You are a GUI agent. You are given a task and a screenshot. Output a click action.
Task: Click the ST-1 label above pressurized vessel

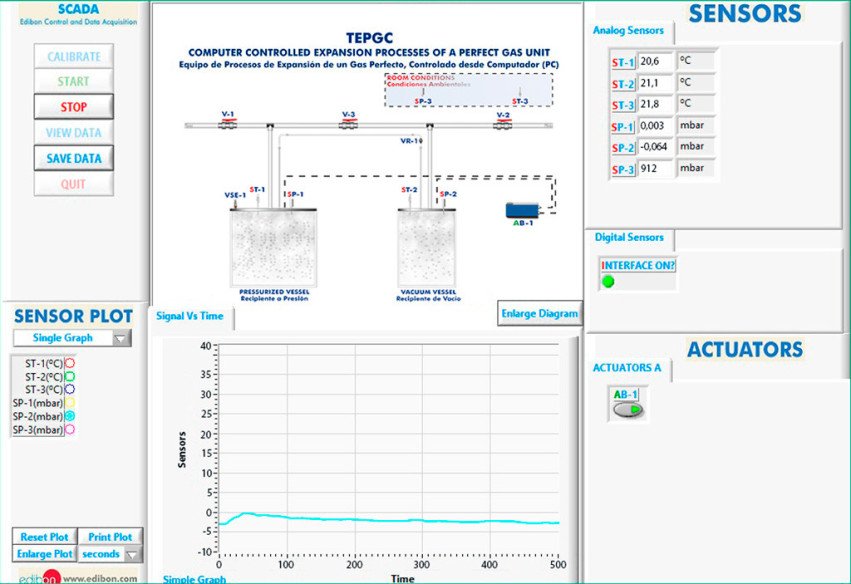(257, 189)
